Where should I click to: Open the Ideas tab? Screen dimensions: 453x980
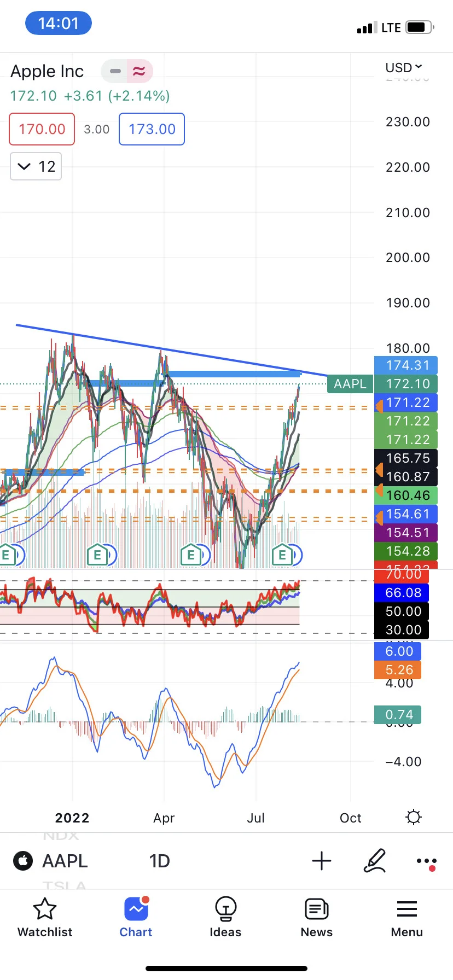click(225, 918)
